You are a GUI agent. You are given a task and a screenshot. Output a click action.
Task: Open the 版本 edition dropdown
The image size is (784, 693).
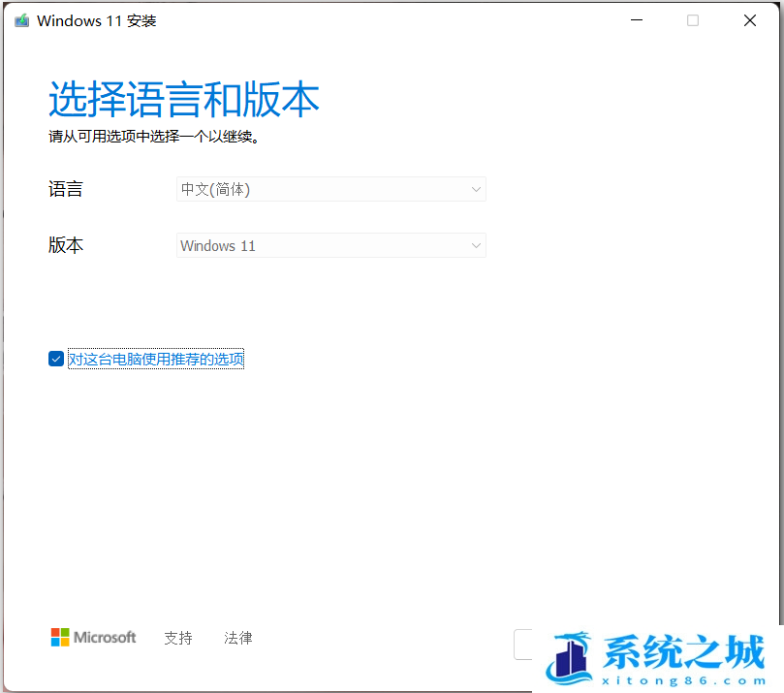(x=331, y=245)
